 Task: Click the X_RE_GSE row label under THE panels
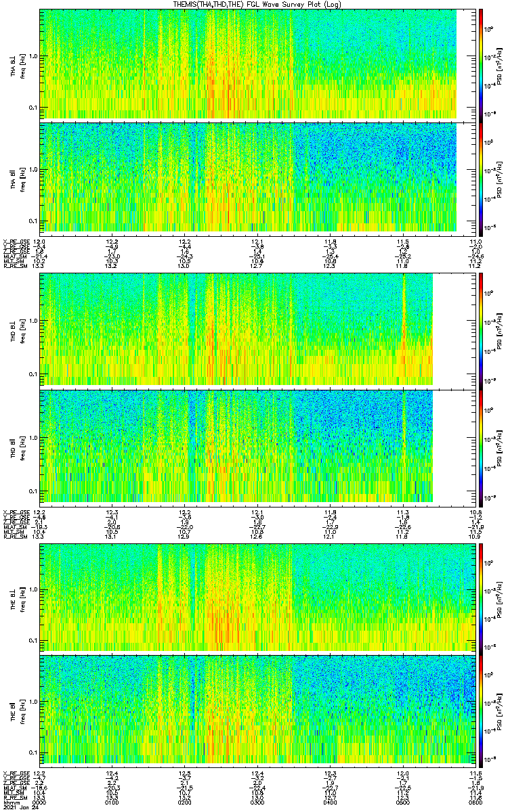(15, 773)
